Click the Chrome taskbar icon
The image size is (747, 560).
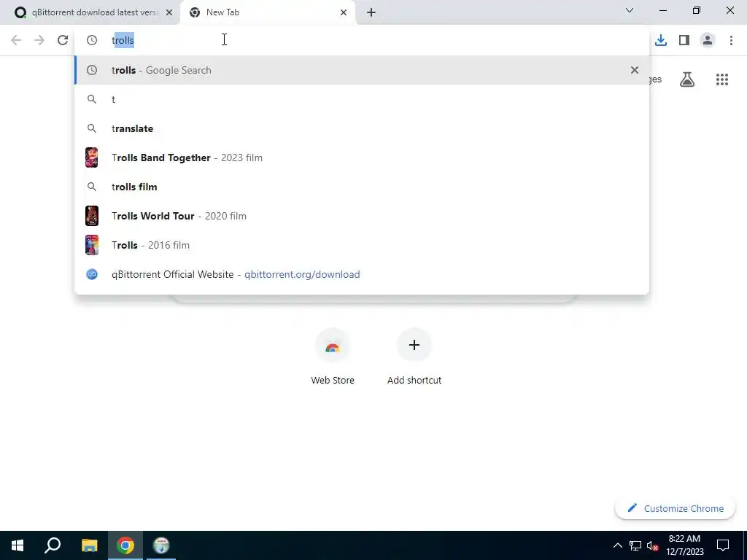click(x=125, y=545)
